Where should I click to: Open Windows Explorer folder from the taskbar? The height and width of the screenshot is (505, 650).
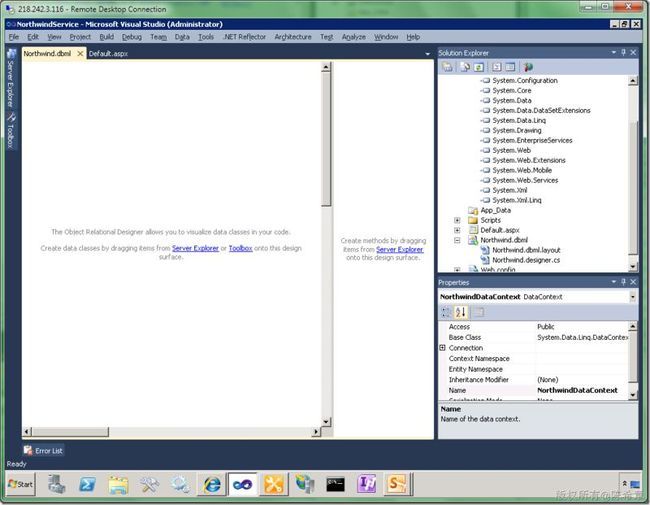pyautogui.click(x=119, y=484)
